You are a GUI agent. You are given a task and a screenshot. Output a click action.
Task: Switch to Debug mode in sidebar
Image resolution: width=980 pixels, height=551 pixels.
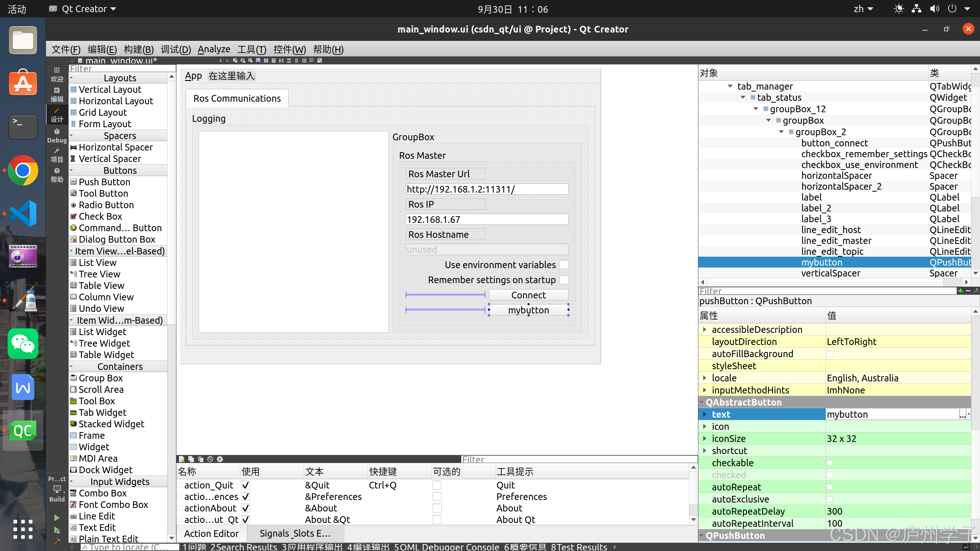click(x=57, y=136)
